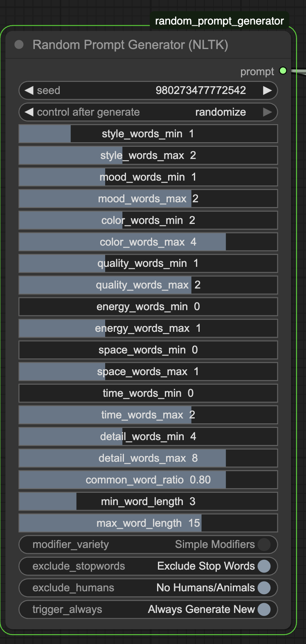Viewport: 306px width, 644px height.
Task: Click the space_words_min slider
Action: [148, 350]
